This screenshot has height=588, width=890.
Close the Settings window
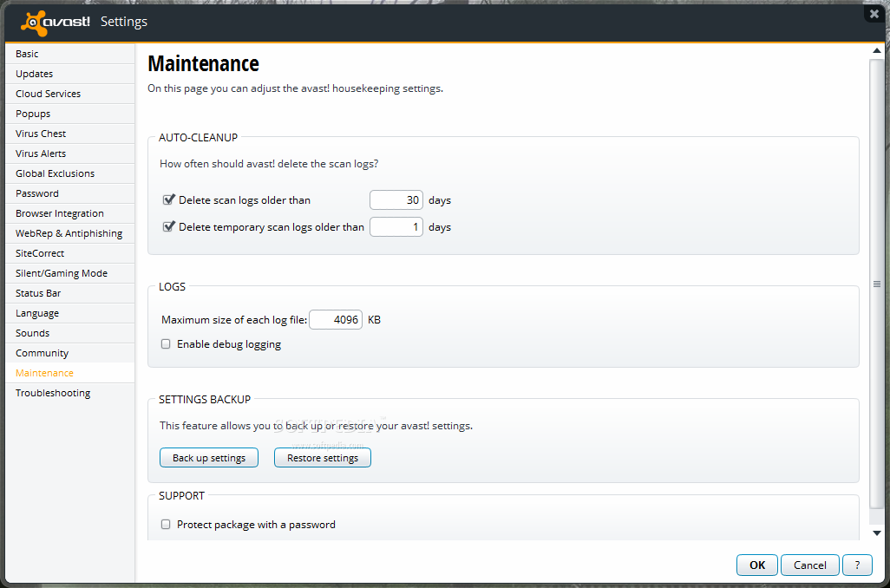coord(874,14)
